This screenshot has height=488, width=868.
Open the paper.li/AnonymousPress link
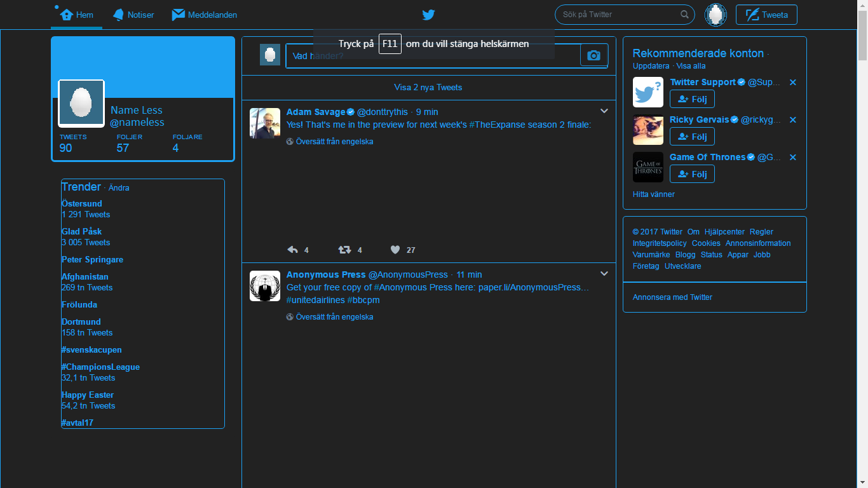[x=534, y=287]
